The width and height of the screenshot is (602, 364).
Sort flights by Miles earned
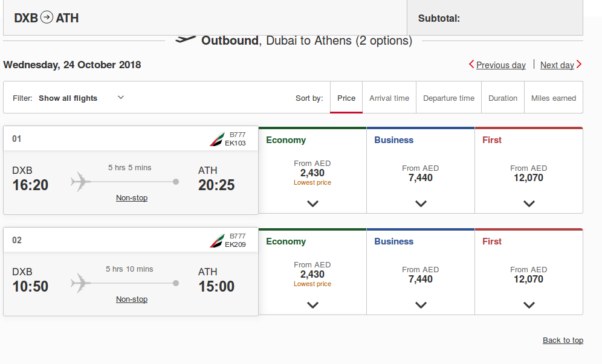coord(554,98)
